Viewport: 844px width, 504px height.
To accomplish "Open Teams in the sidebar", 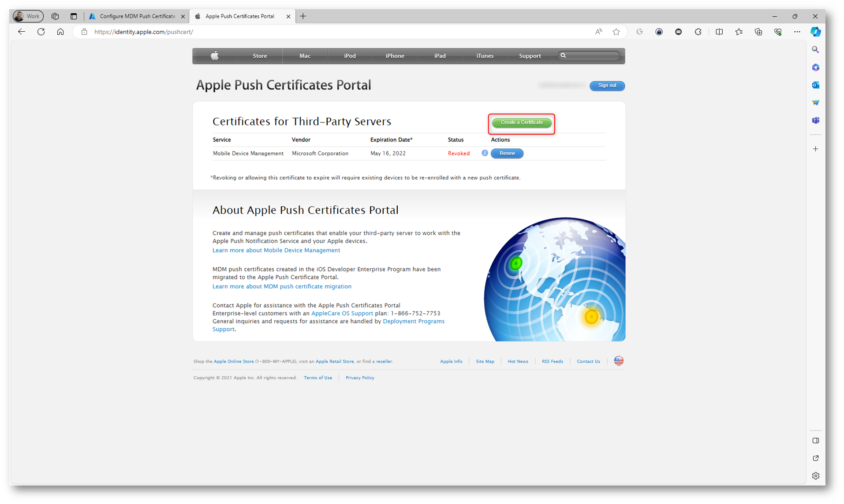I will [x=815, y=120].
